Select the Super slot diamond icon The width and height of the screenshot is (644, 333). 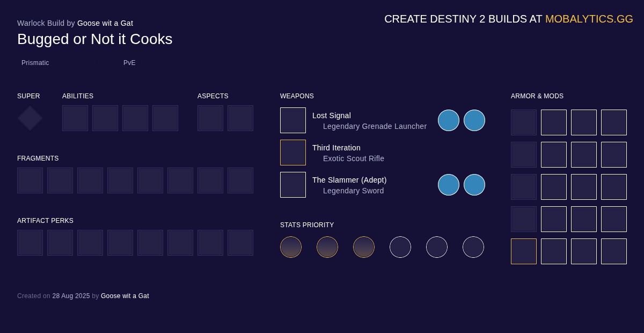[30, 118]
